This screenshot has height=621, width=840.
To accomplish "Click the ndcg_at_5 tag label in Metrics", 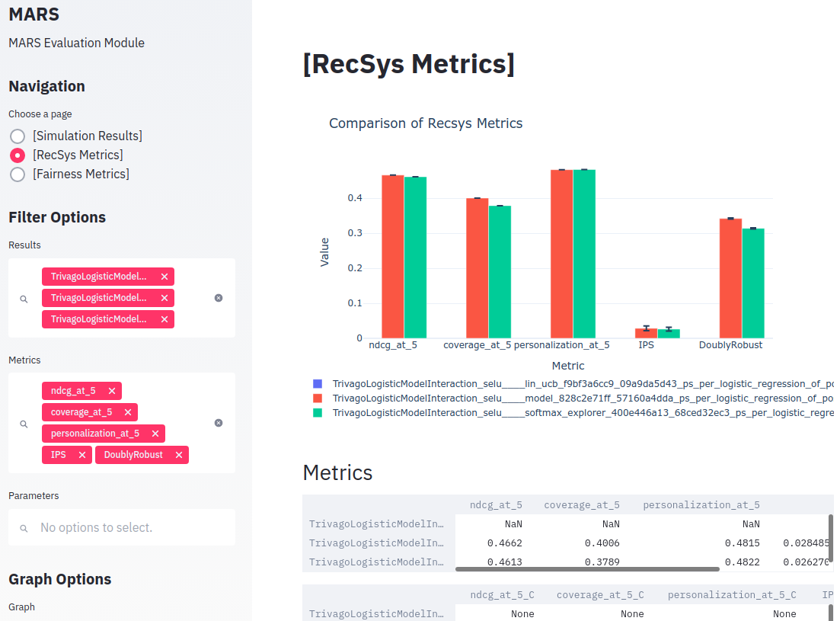I will pos(73,391).
